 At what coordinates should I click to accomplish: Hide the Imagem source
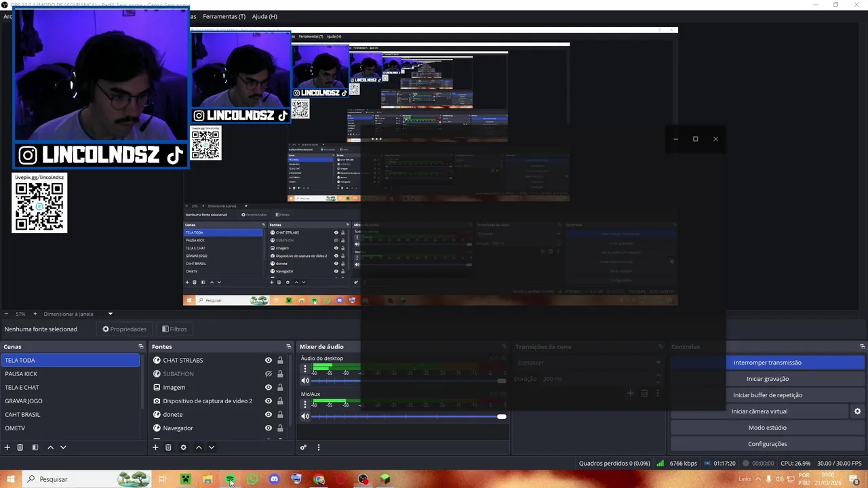[x=269, y=388]
